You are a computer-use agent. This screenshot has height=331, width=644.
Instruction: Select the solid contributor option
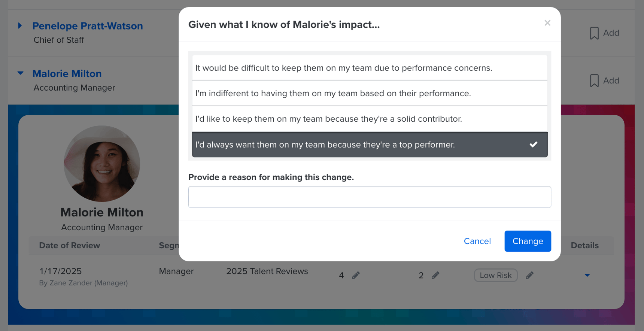tap(328, 119)
